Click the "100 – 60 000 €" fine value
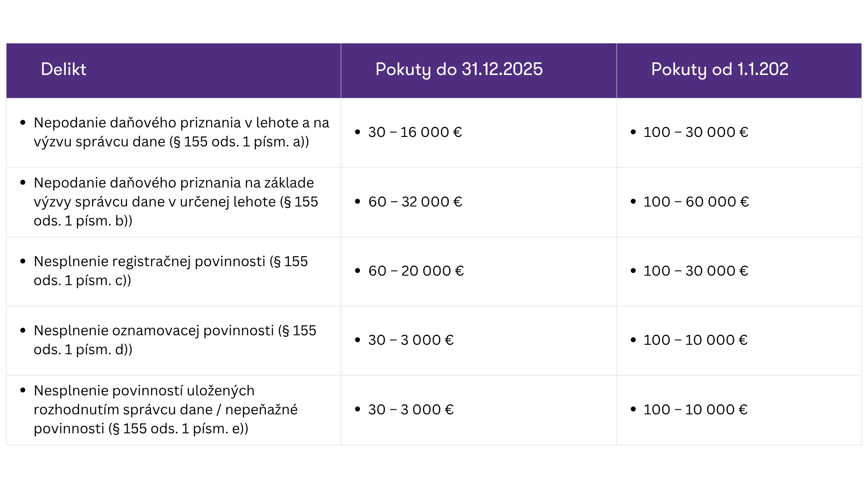This screenshot has width=868, height=488. pyautogui.click(x=696, y=202)
